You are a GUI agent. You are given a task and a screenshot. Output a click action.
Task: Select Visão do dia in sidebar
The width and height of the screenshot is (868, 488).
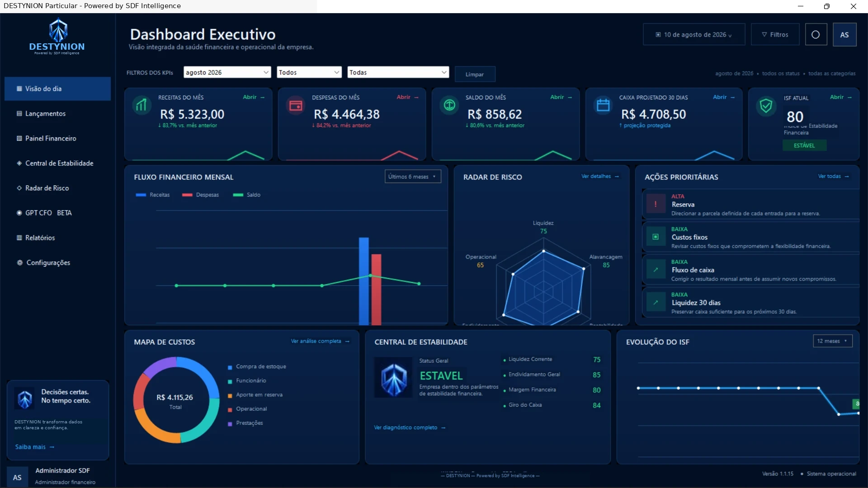pyautogui.click(x=57, y=89)
